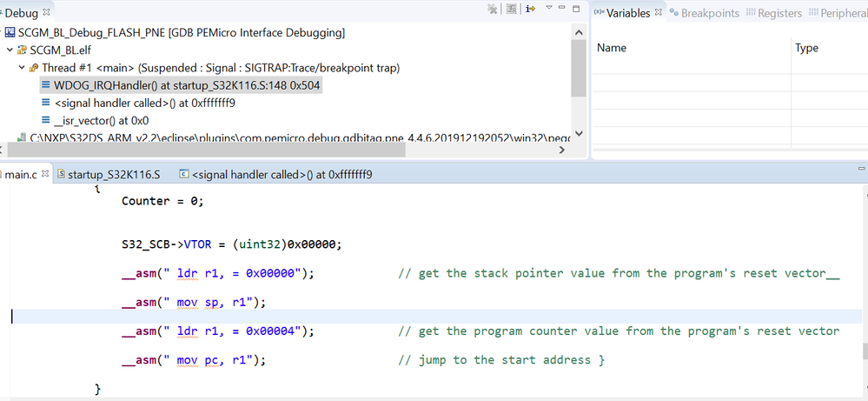This screenshot has height=401, width=868.
Task: Click the launch configuration icon beside SCGM_BL_Debug_FLASH_PNE
Action: point(10,33)
